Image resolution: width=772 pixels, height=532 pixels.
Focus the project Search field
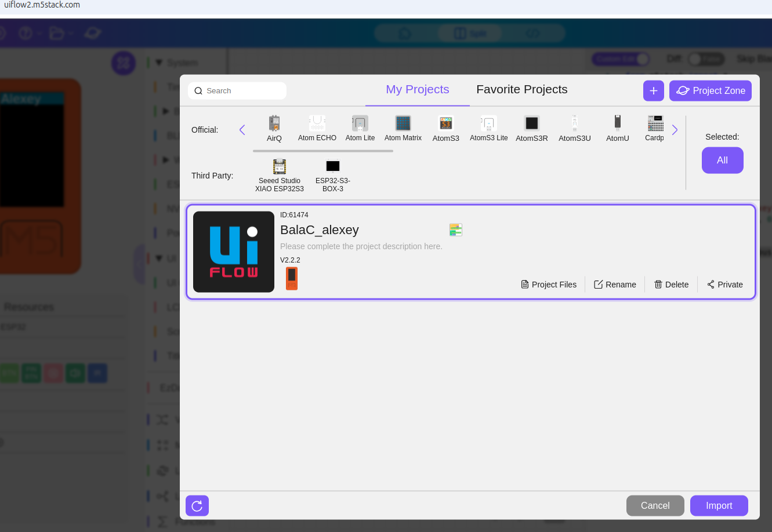[237, 91]
